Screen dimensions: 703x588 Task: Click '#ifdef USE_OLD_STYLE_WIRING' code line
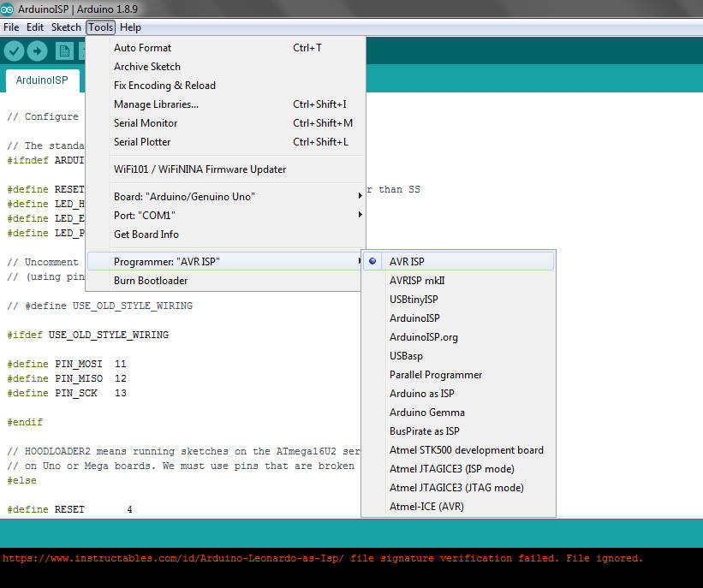click(x=88, y=335)
